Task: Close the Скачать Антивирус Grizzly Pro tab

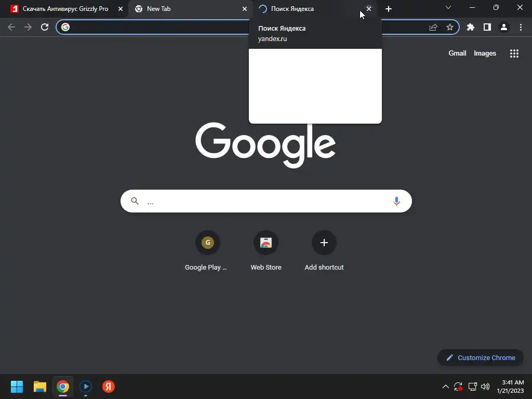Action: [121, 9]
